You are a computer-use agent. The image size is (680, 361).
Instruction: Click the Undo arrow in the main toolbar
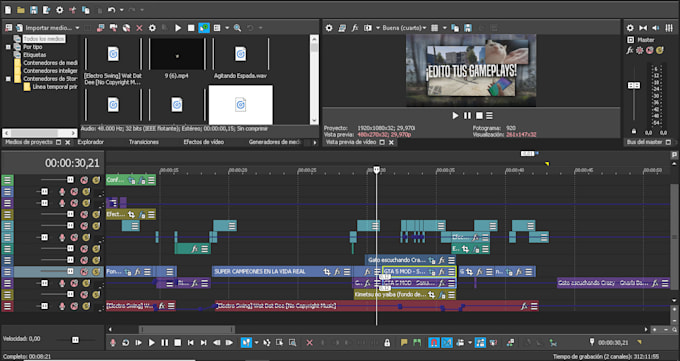click(x=111, y=10)
